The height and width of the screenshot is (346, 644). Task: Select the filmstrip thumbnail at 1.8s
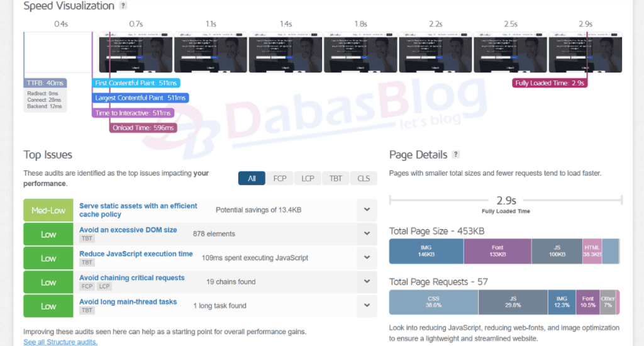point(360,52)
